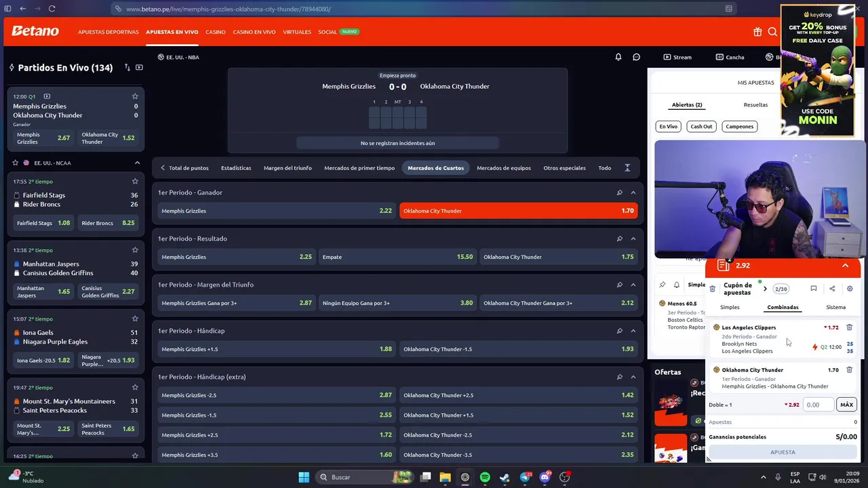Open the chat bubble icon near scoreboard
The height and width of the screenshot is (488, 868).
point(637,57)
